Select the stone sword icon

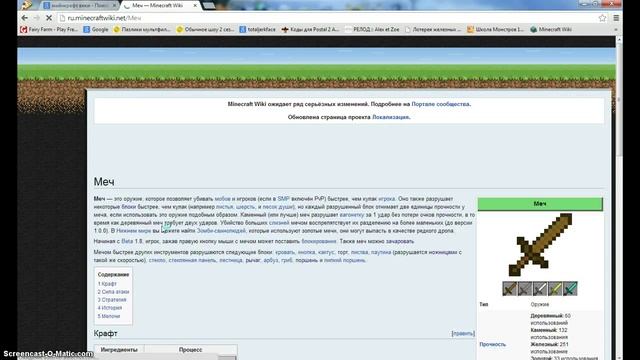pyautogui.click(x=524, y=289)
